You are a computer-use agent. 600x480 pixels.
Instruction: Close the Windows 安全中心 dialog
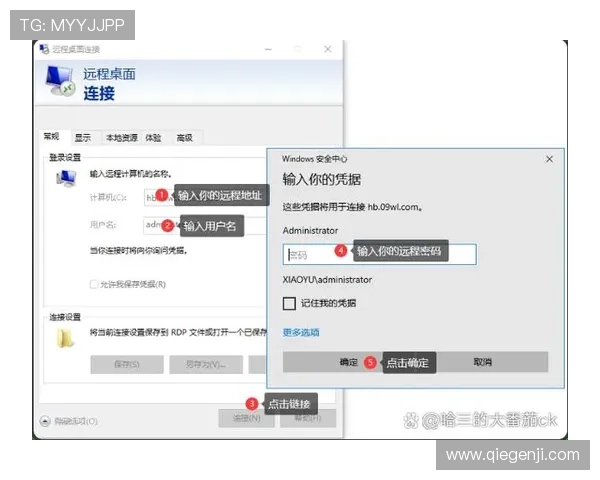[549, 159]
